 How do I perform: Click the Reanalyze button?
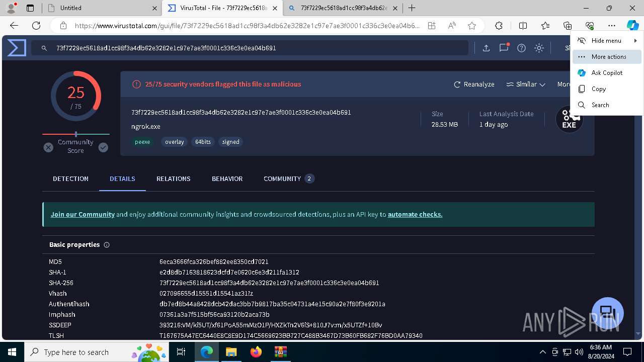474,84
